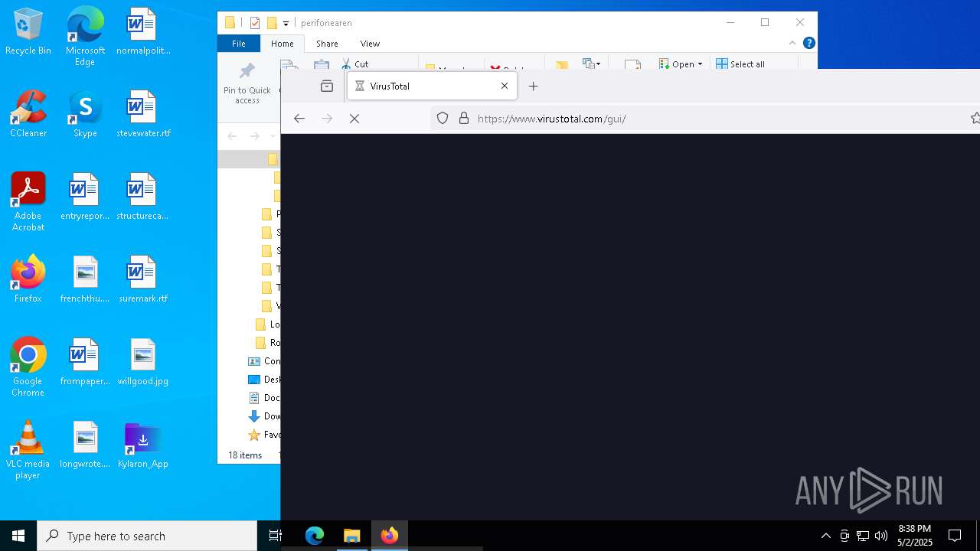
Task: Select the suremark.rtf file
Action: 143,280
